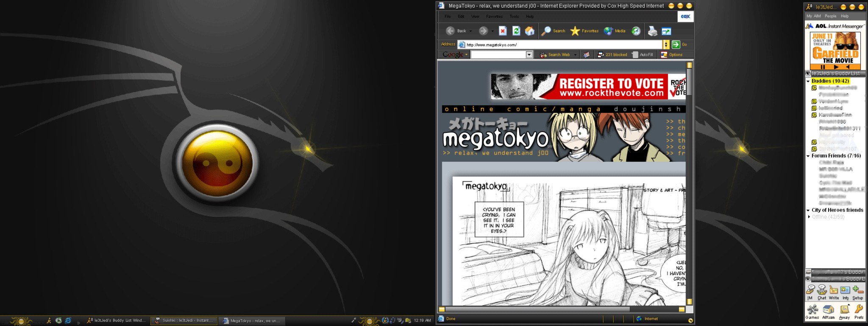Mute the Garfield ad sound
Image resolution: width=868 pixels, height=326 pixels.
coord(848,67)
